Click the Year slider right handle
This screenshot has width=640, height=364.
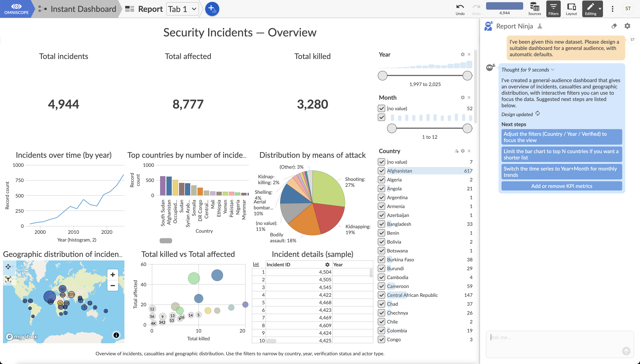coord(467,75)
